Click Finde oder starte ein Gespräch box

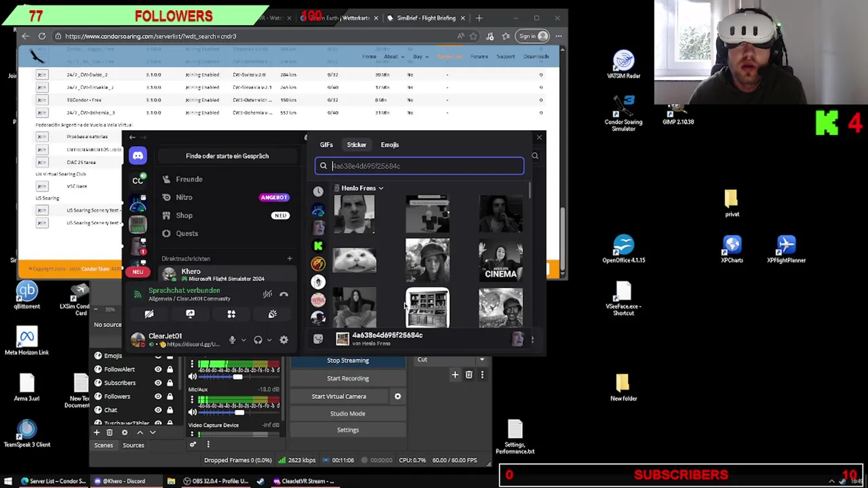227,156
